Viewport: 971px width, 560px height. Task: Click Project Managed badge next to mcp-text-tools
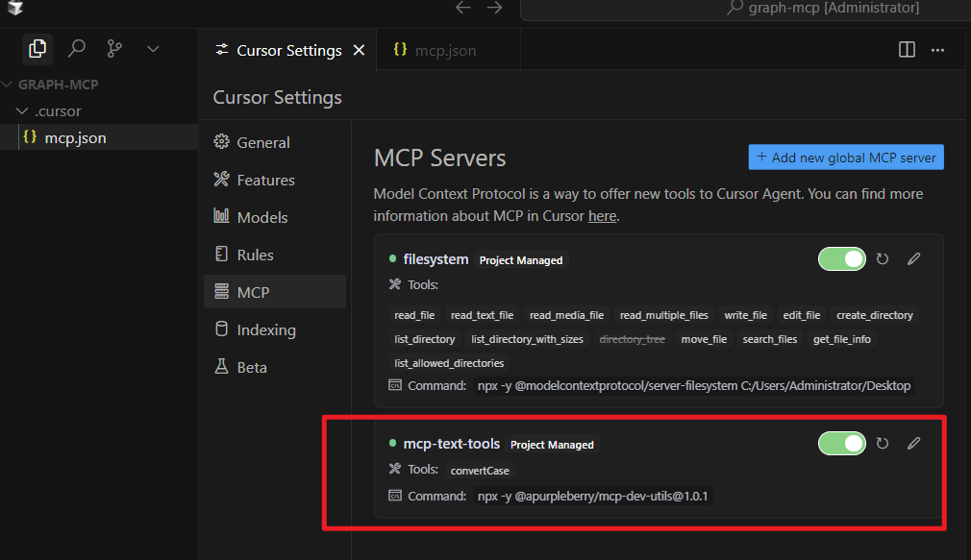(552, 445)
